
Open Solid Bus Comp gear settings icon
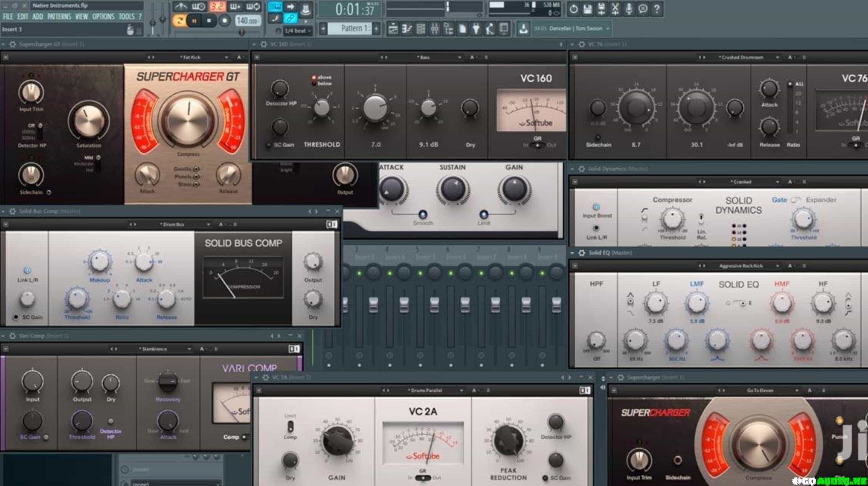pos(13,211)
